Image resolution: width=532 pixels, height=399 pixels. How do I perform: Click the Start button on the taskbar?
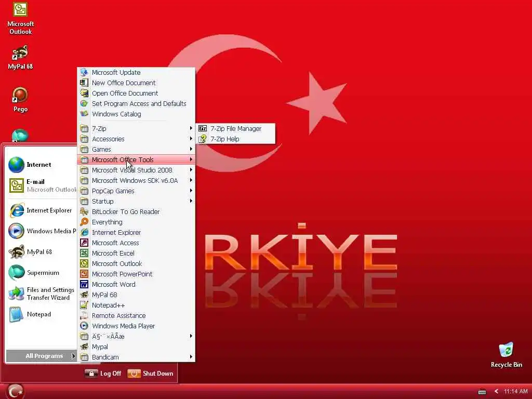(15, 392)
